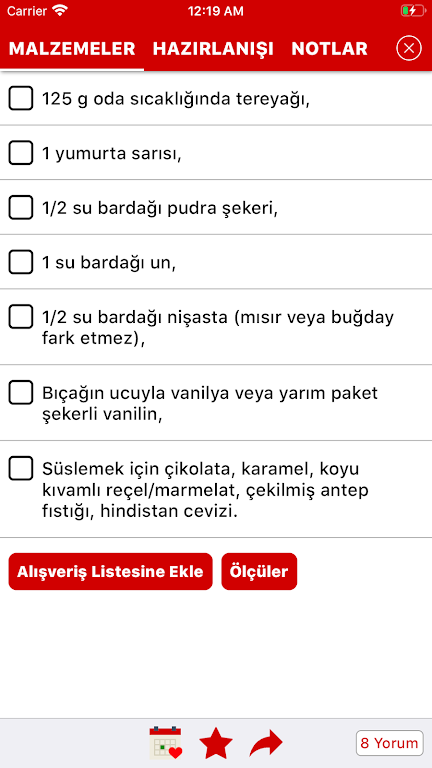The image size is (432, 768).
Task: Open the NOTLAR tab
Action: point(330,48)
